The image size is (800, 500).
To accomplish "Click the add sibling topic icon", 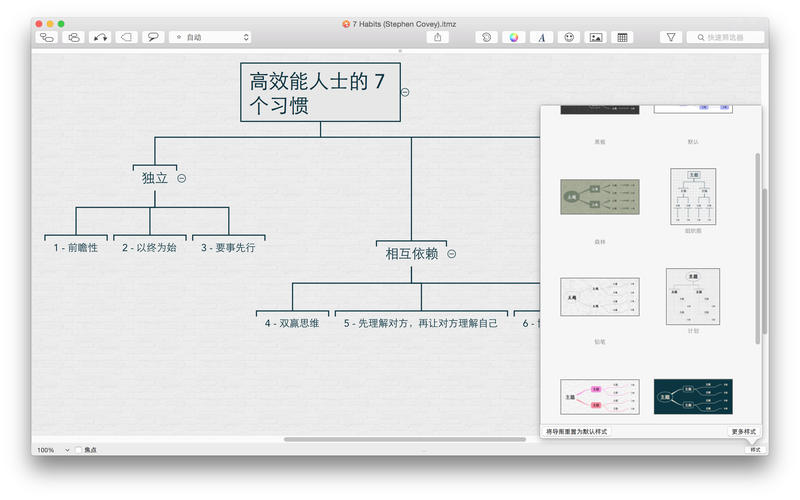I will pos(74,37).
